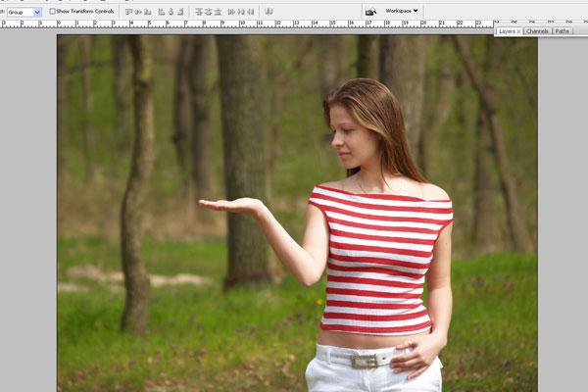The height and width of the screenshot is (392, 588).
Task: Click the Align bottom edges icon
Action: coord(148,12)
